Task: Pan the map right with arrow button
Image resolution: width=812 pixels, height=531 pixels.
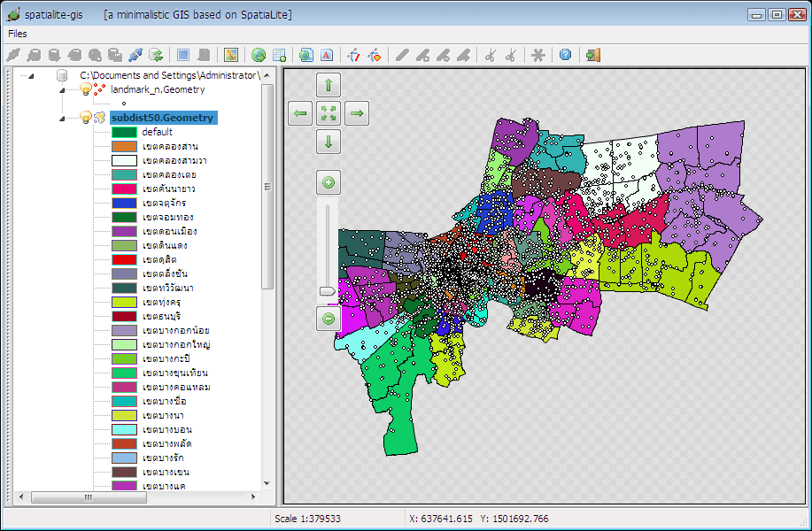Action: pos(357,113)
